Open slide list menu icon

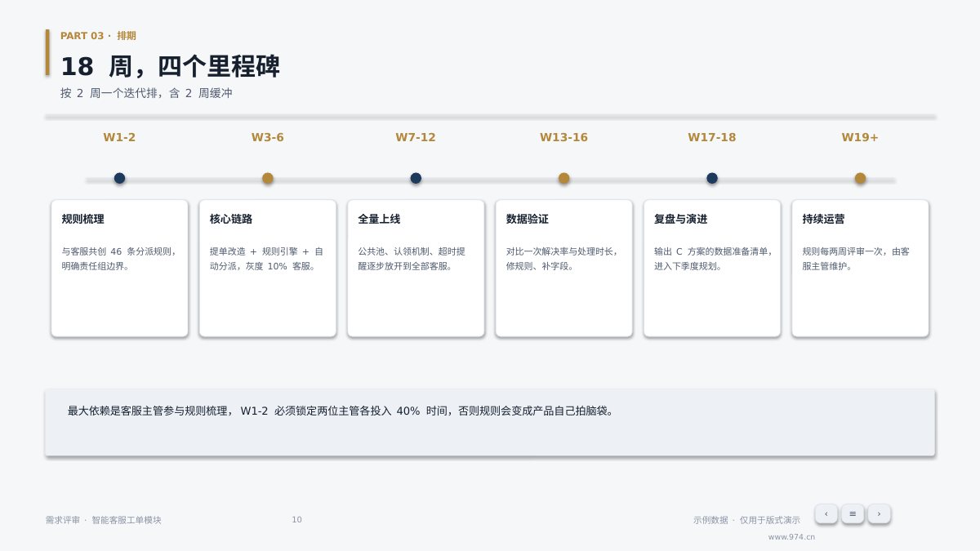(x=853, y=513)
